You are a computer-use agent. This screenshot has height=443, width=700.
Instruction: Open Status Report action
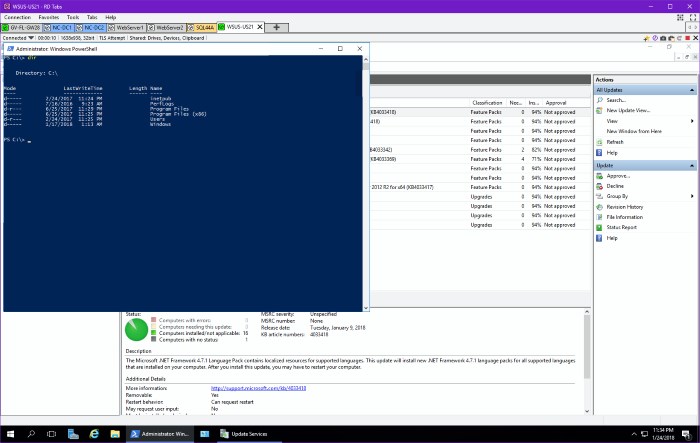pyautogui.click(x=621, y=227)
